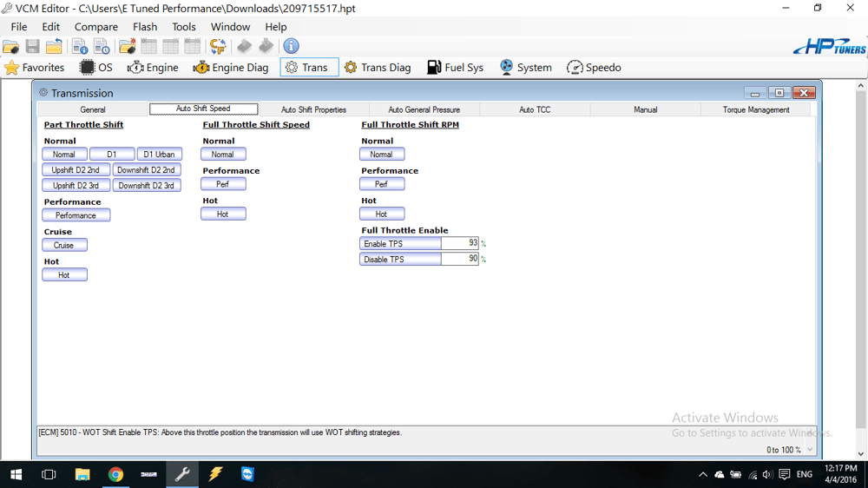The image size is (868, 488).
Task: Open the Speedo section
Action: (x=594, y=67)
